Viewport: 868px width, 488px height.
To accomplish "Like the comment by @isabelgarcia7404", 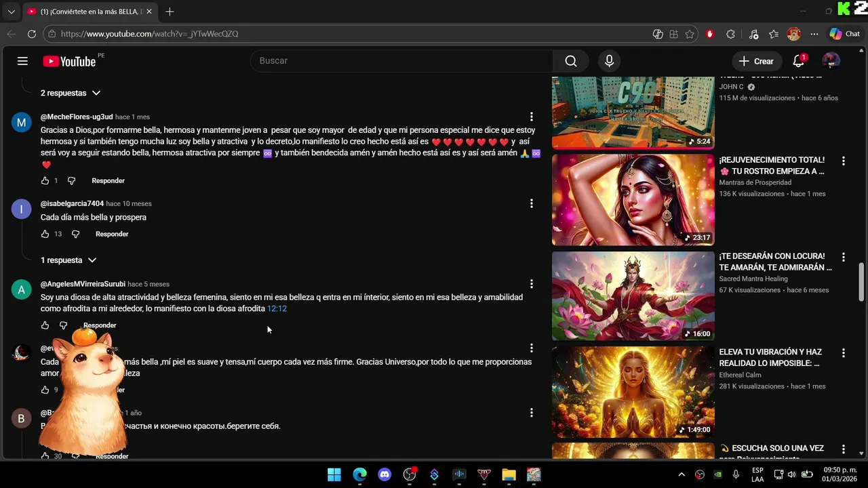I will click(45, 234).
